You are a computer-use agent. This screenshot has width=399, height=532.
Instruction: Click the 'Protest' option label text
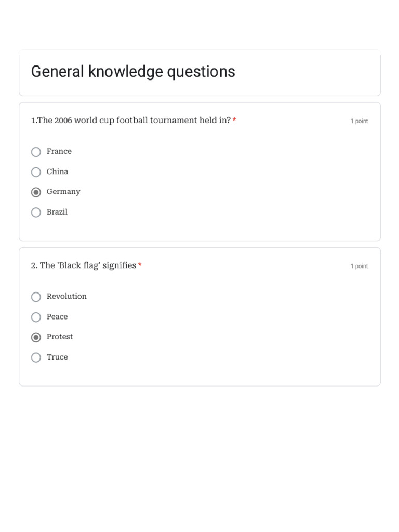pos(60,337)
